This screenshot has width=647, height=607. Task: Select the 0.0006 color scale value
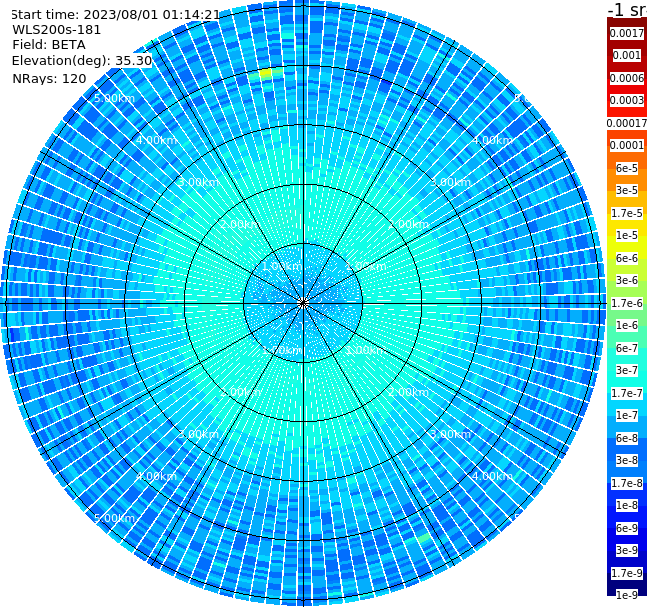pyautogui.click(x=627, y=78)
